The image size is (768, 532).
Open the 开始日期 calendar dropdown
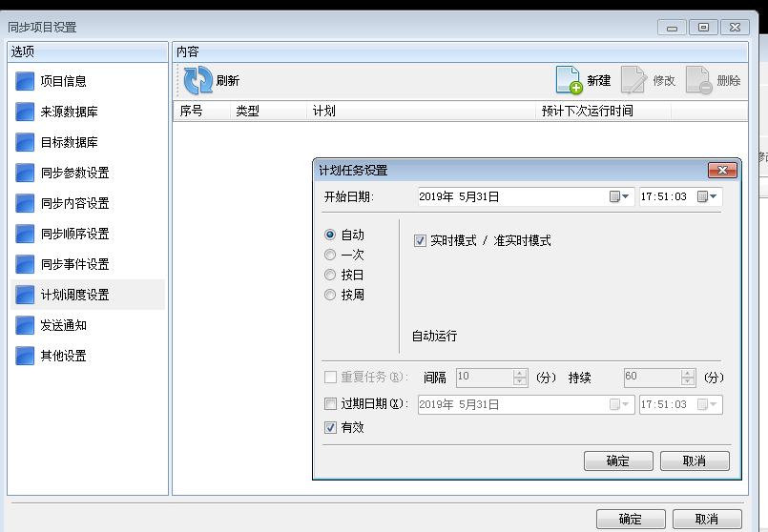click(619, 196)
